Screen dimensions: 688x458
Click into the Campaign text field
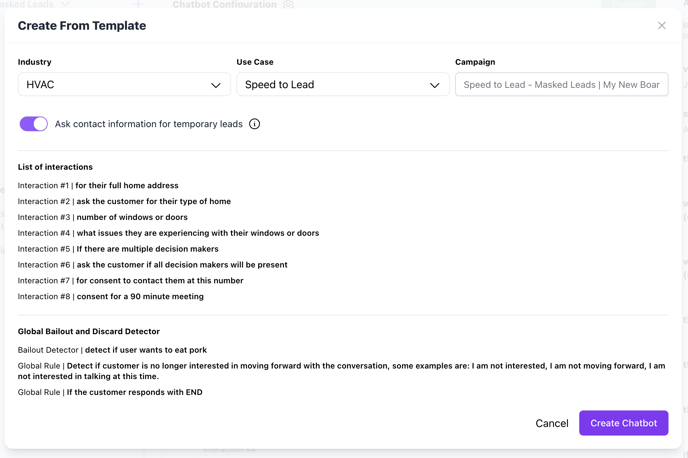click(561, 85)
